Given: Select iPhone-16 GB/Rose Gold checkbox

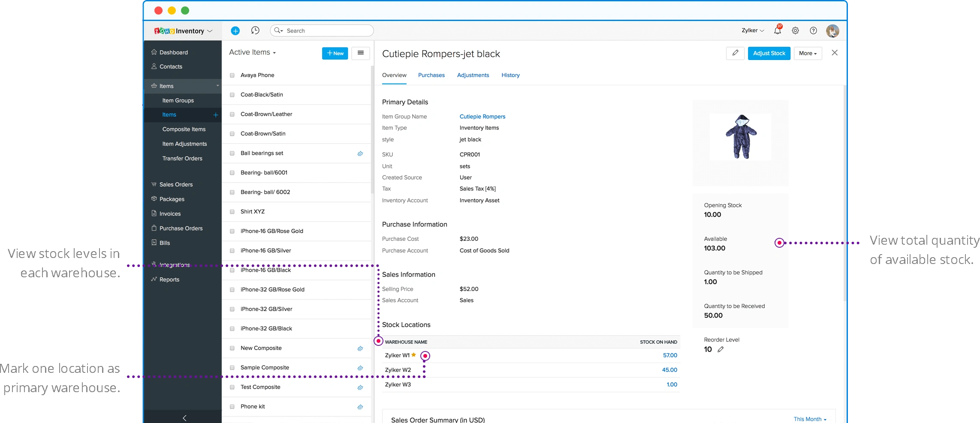Looking at the screenshot, I should 232,231.
